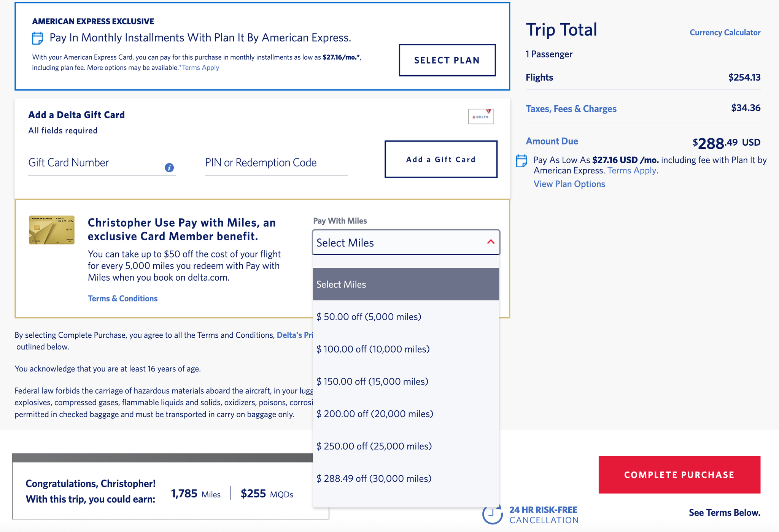Open Terms & Conditions for Pay with Miles

tap(122, 299)
